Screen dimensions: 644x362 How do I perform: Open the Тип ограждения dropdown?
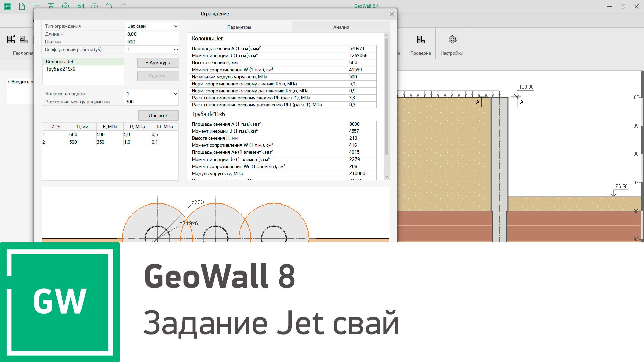(176, 26)
